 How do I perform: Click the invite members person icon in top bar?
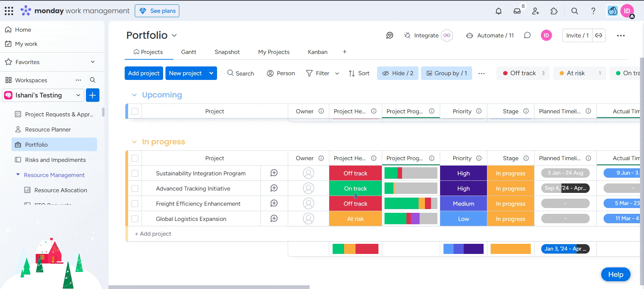tap(535, 11)
